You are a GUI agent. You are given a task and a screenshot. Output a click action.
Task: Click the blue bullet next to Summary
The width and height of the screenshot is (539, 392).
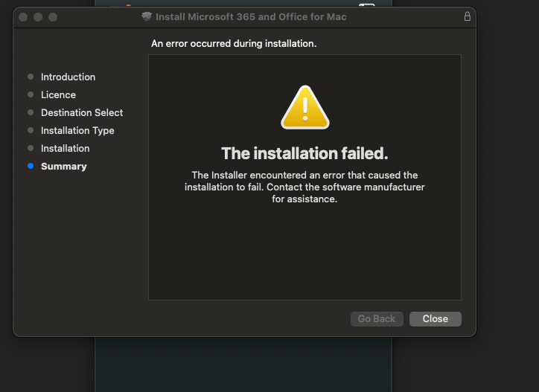[x=31, y=166]
